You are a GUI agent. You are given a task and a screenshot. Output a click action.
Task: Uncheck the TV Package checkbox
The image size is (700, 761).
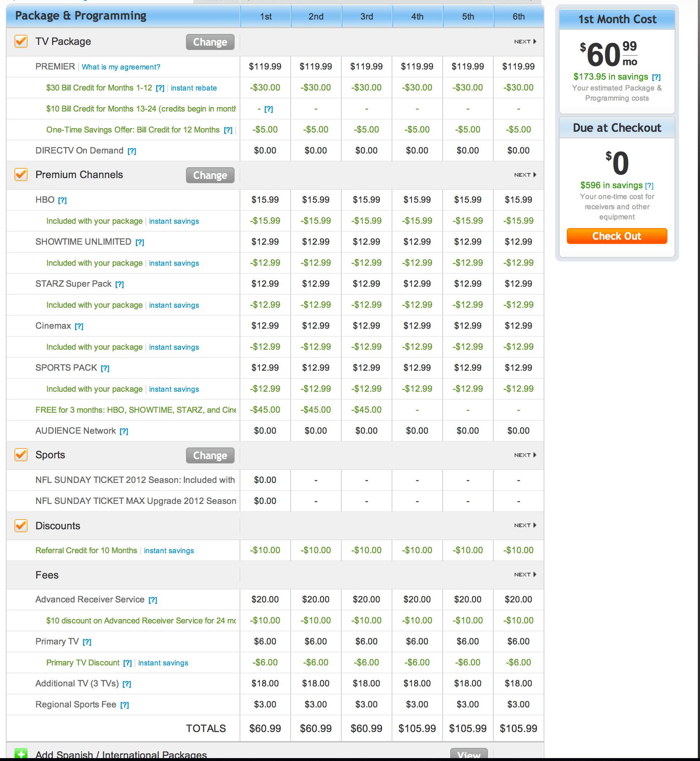tap(21, 41)
